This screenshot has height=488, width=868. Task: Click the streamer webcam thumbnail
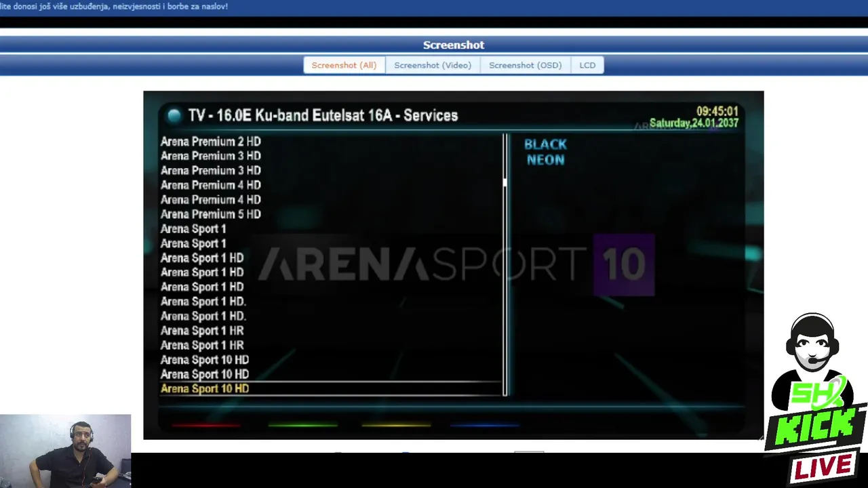pos(65,451)
